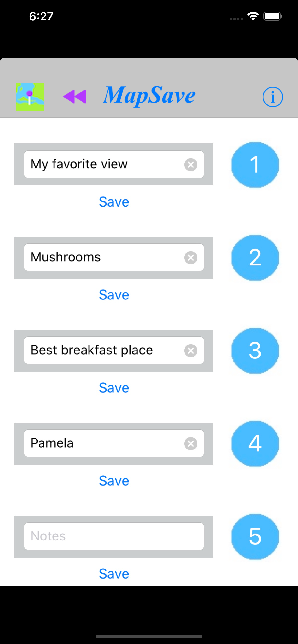Tap the MapSave title text
This screenshot has height=644, width=298.
pyautogui.click(x=149, y=96)
